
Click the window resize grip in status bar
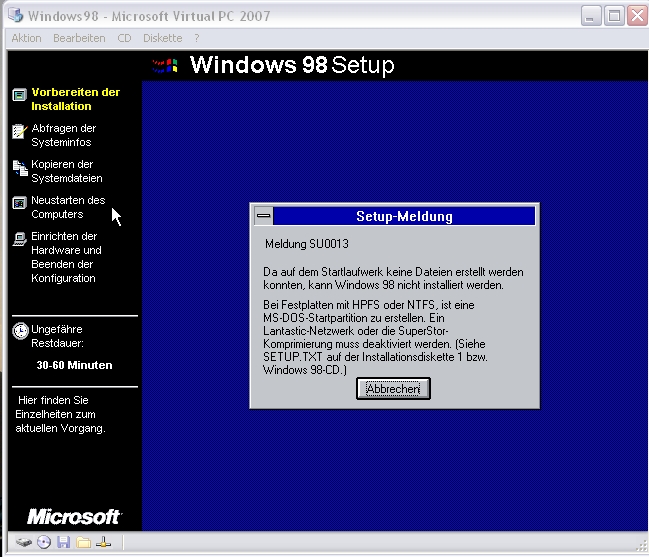[x=642, y=546]
